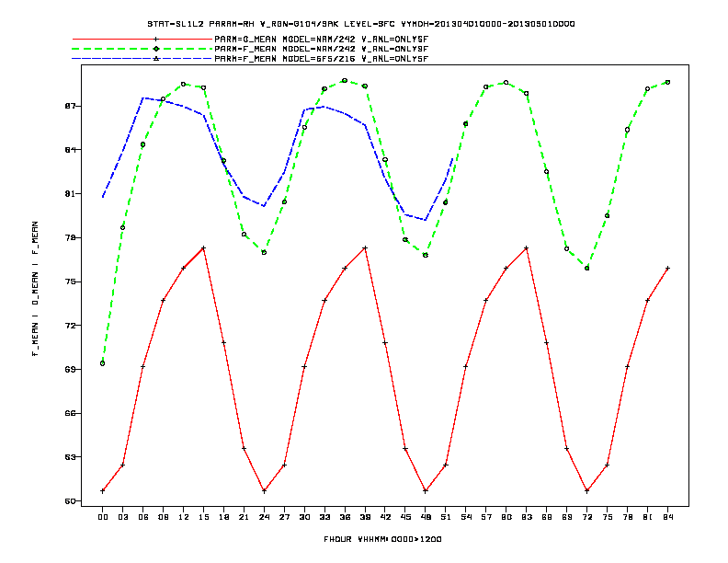Image resolution: width=728 pixels, height=563 pixels.
Task: Click the x-axis tick label 03
Action: click(122, 517)
